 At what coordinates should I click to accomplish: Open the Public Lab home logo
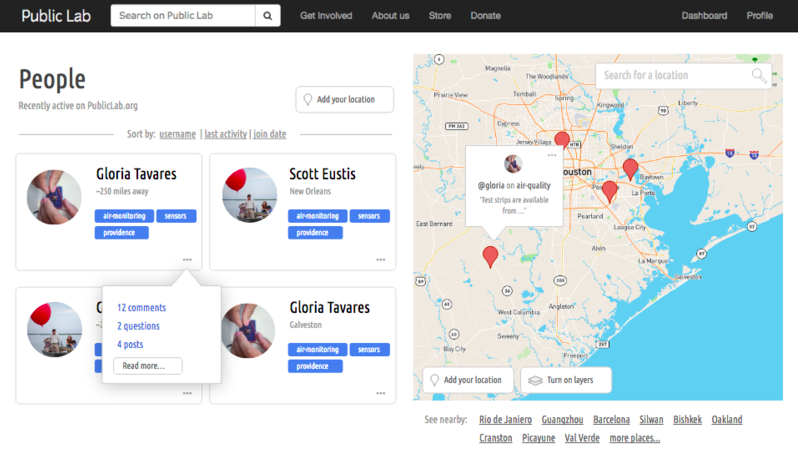coord(56,16)
